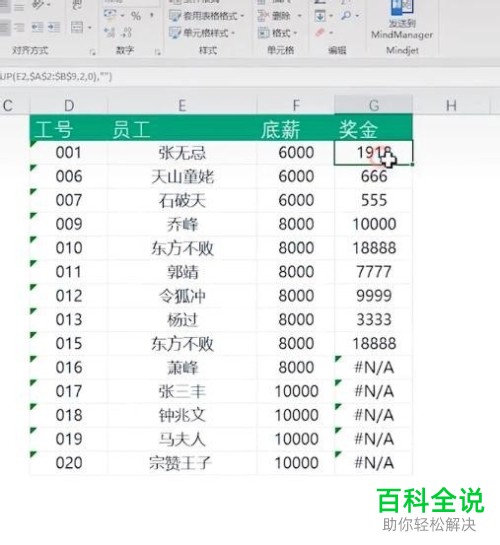Viewport: 500px width, 545px height.
Task: Click the text orientation icon
Action: tap(39, 4)
